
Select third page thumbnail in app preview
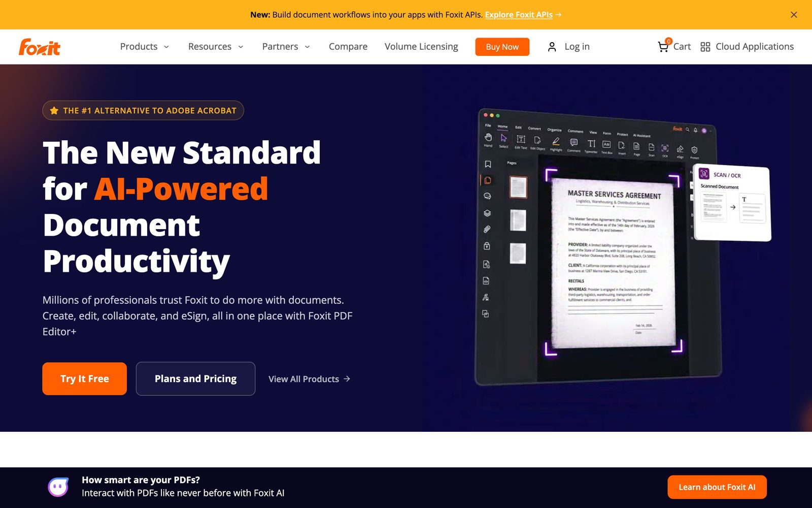(x=518, y=253)
